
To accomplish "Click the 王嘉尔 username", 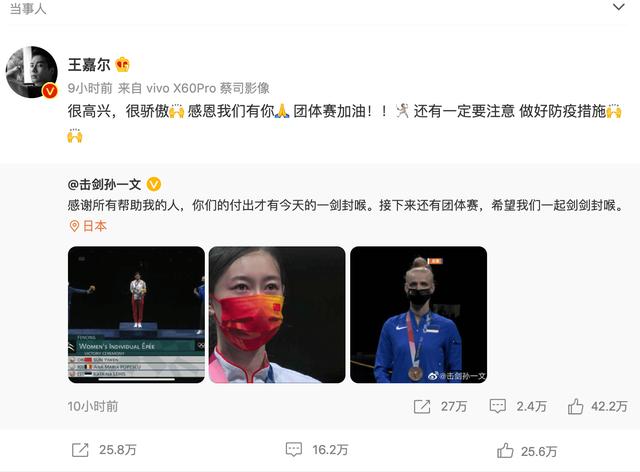I will click(89, 65).
